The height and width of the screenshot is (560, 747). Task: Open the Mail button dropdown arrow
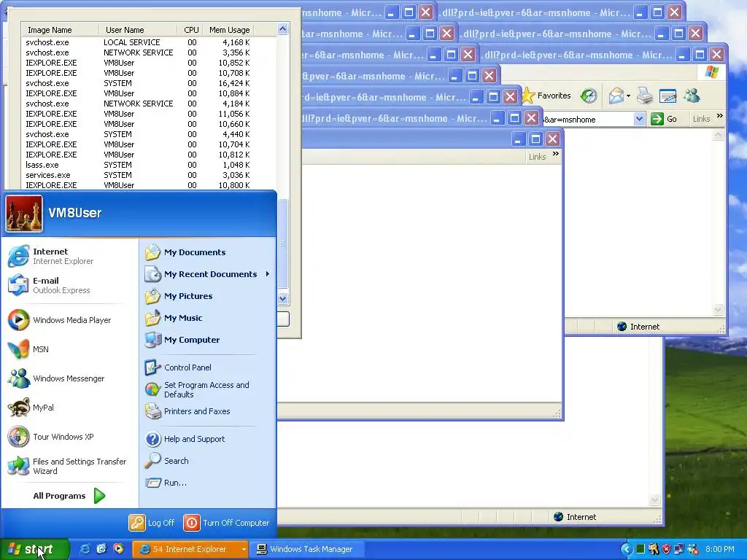click(628, 96)
